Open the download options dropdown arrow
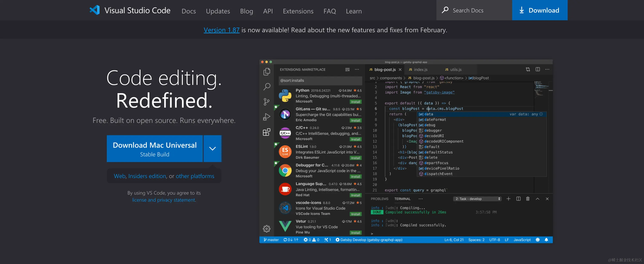This screenshot has height=264, width=644. click(x=213, y=149)
